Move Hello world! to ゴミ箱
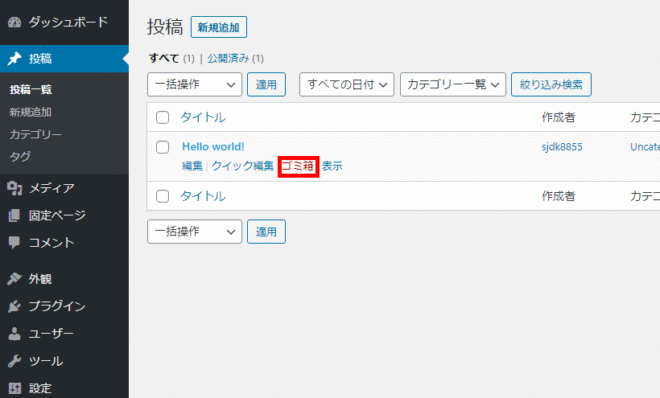Screen dimensions: 660x398 tap(298, 166)
